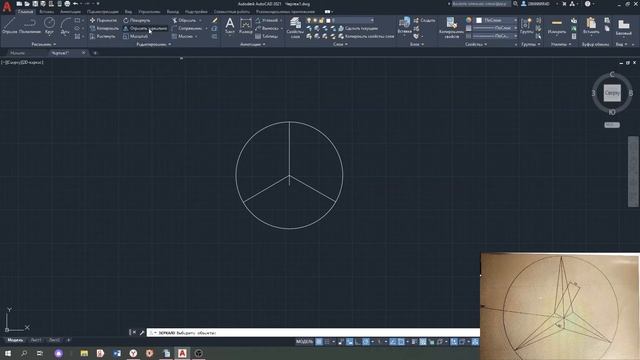The height and width of the screenshot is (360, 640).
Task: Switch to the Управление ribbon tab
Action: pos(149,12)
